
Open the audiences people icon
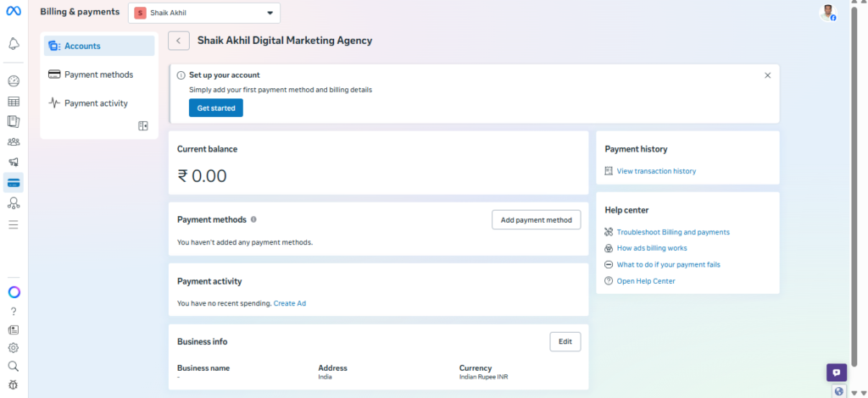(14, 142)
